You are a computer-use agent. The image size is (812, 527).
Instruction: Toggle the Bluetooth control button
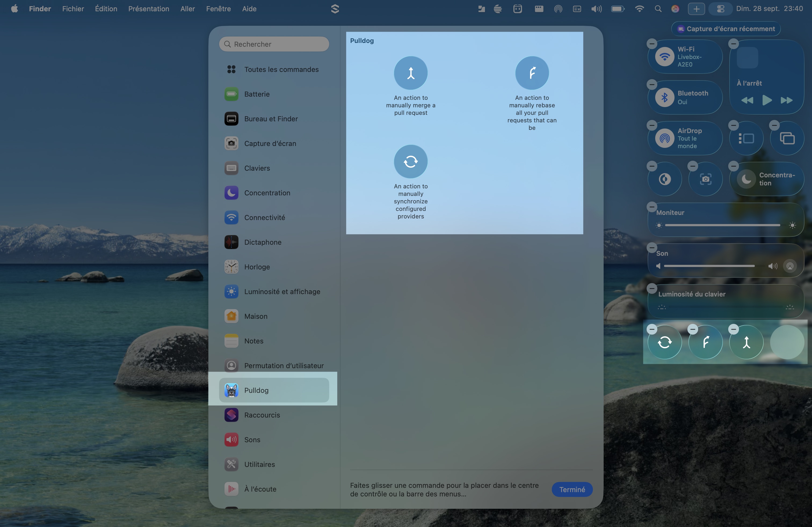point(664,97)
